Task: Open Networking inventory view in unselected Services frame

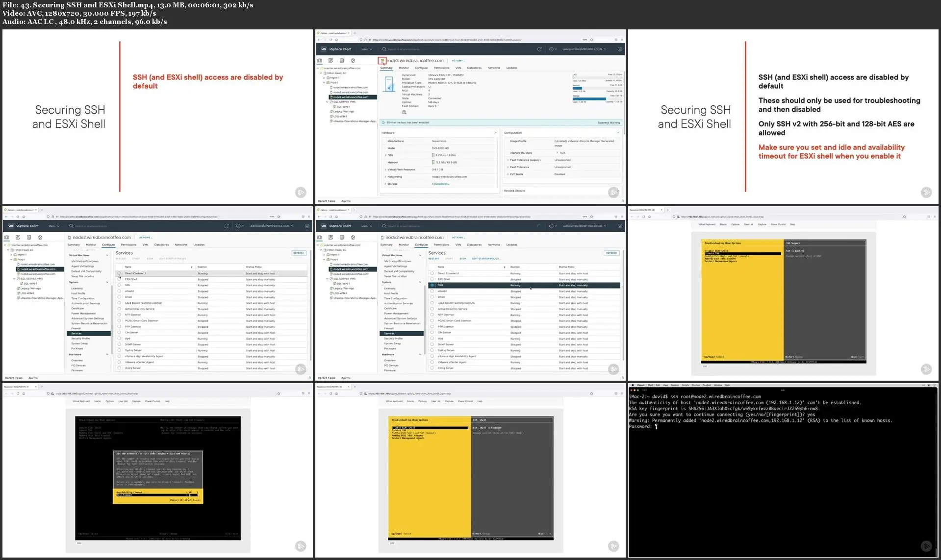Action: point(40,238)
